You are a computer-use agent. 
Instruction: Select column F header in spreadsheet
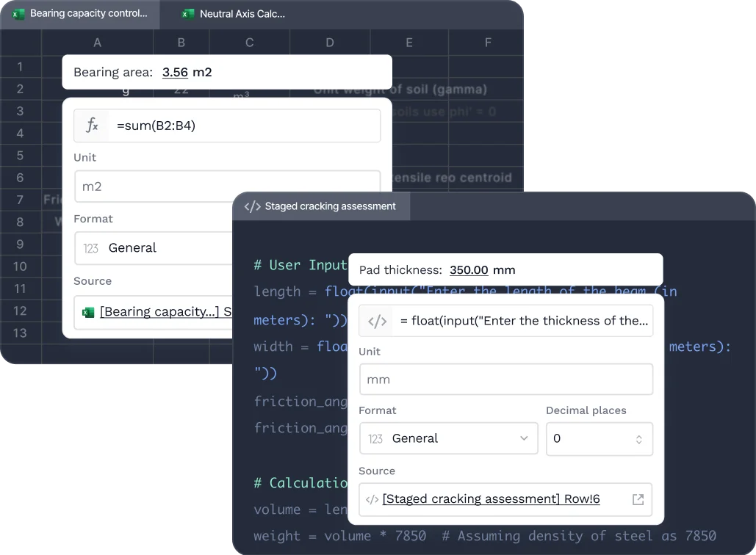pos(486,43)
